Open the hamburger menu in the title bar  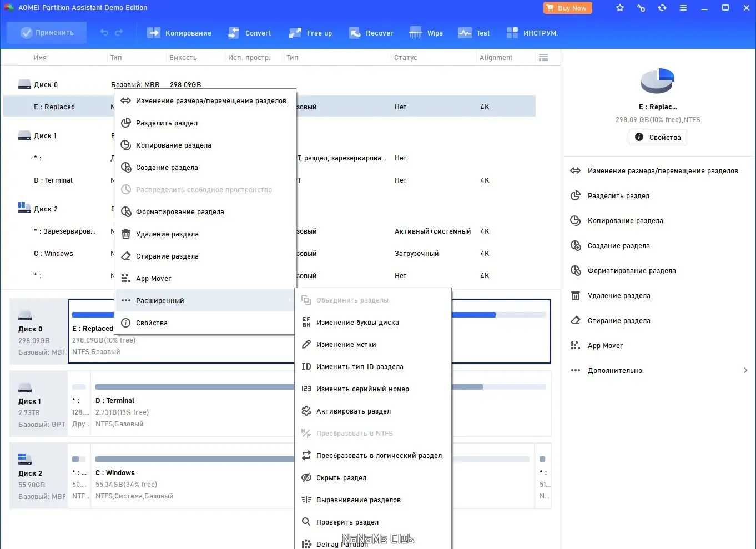click(x=683, y=8)
